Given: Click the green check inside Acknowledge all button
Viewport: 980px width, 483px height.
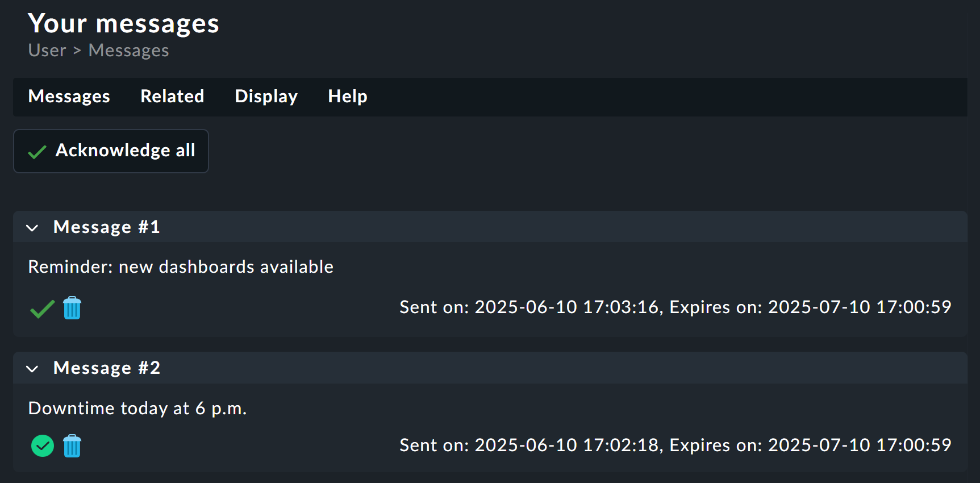Looking at the screenshot, I should point(36,151).
